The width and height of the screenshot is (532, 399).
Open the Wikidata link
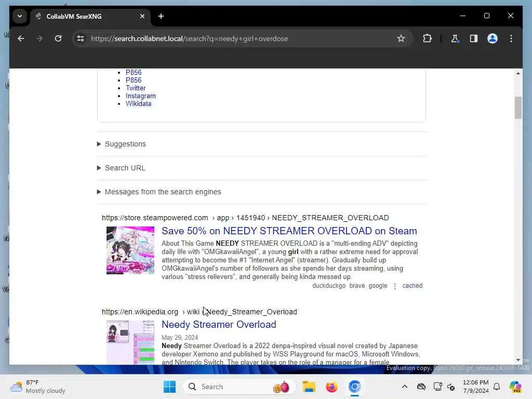tap(138, 103)
